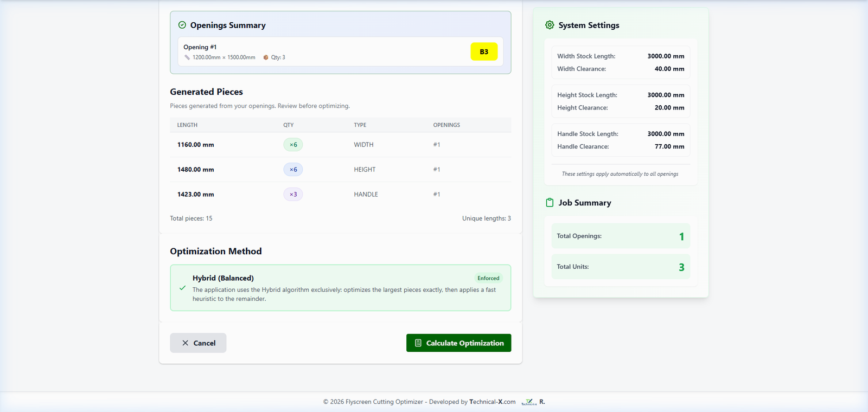Screen dimensions: 868x412
Task: Open the Technical-X.com footer link
Action: pos(493,402)
